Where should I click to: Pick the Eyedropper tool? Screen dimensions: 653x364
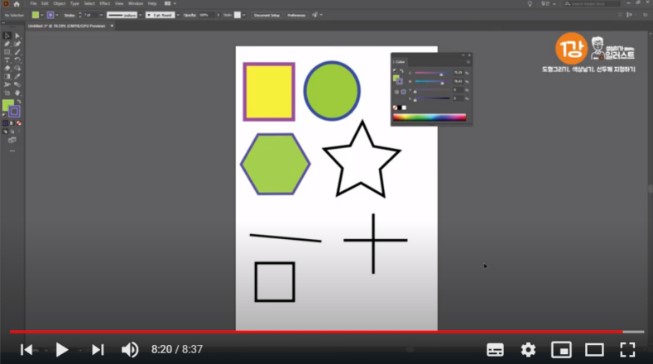[x=17, y=76]
